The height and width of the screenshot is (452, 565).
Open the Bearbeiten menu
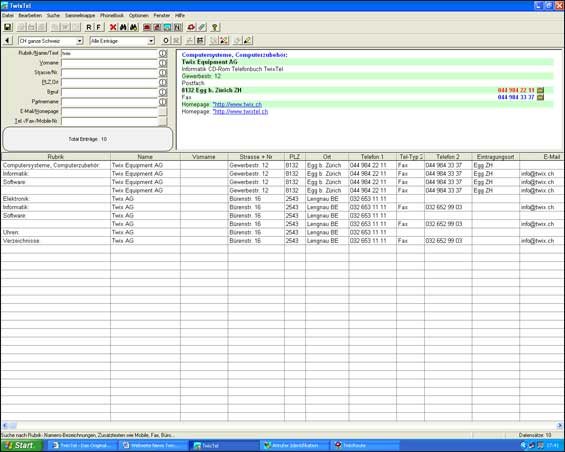point(30,15)
